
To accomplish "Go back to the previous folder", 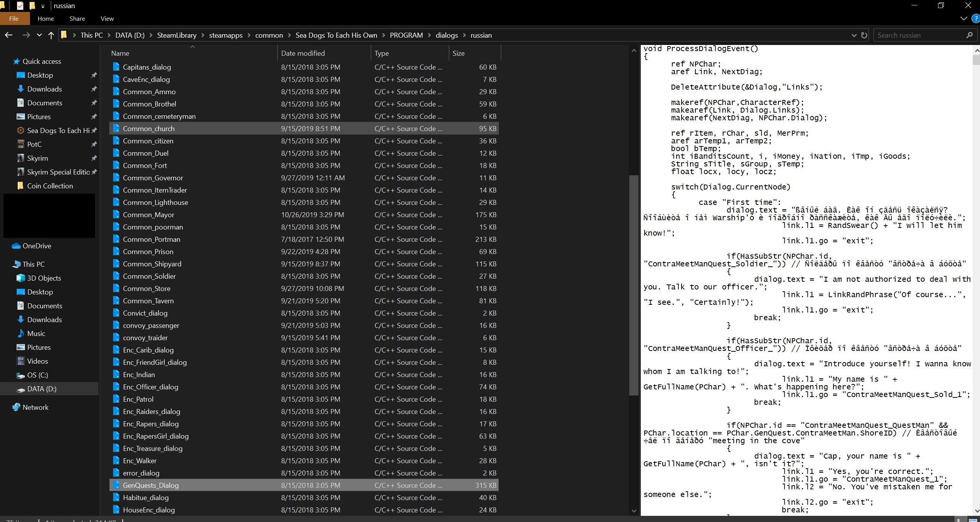I will coord(8,35).
